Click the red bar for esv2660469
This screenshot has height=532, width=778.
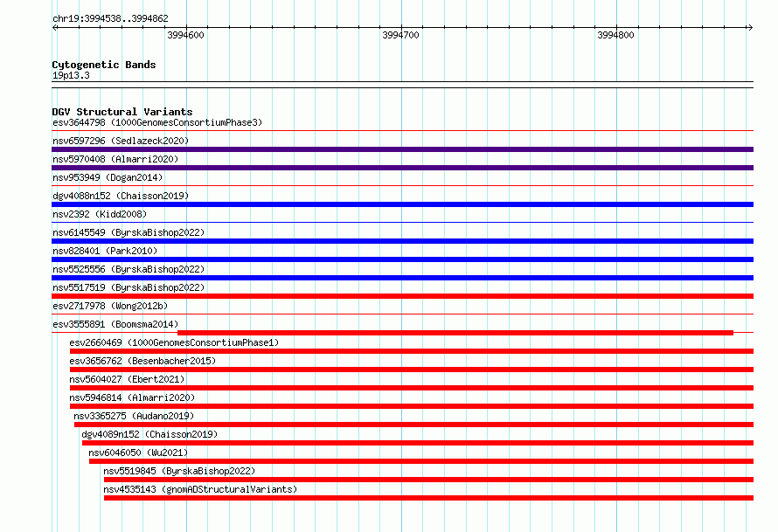pos(412,351)
